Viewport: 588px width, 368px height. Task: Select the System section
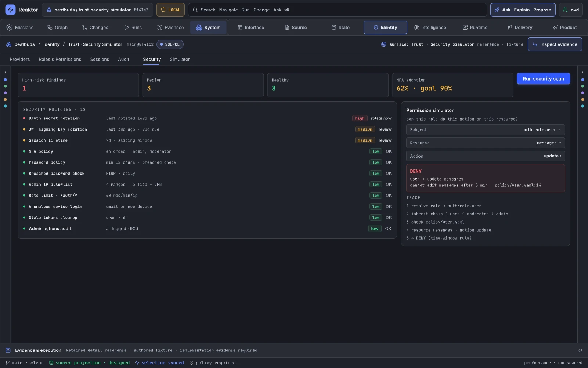(208, 28)
